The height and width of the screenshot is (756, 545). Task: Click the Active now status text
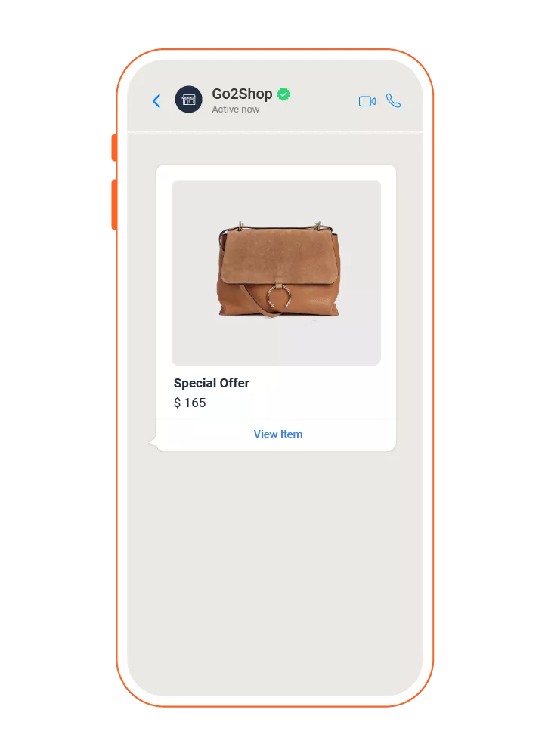236,110
